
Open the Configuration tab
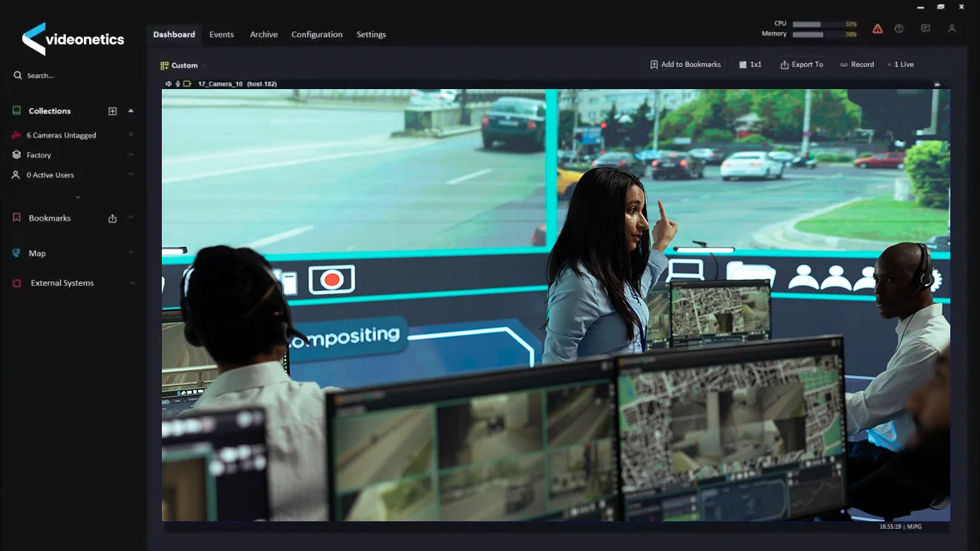tap(316, 34)
